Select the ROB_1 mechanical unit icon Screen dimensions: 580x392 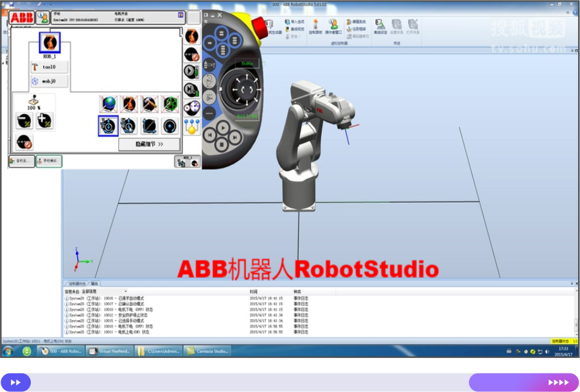(x=49, y=43)
